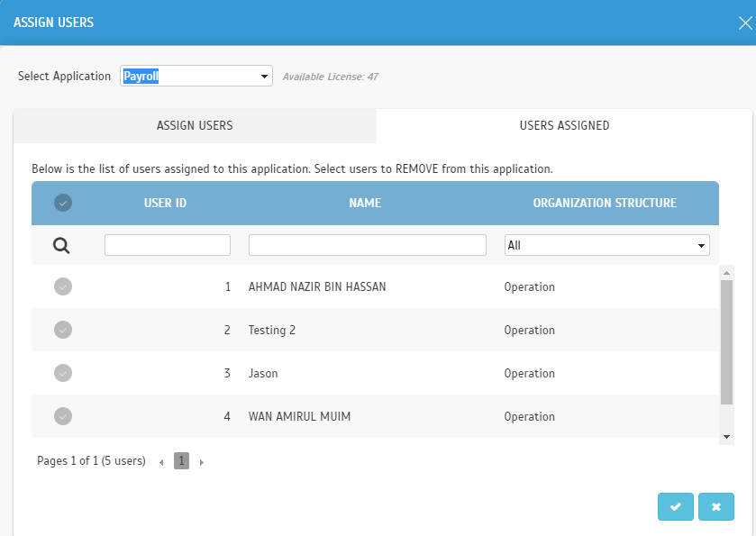Cancel with the X button near the checkmark
Viewport: 756px width, 536px height.
pyautogui.click(x=716, y=506)
